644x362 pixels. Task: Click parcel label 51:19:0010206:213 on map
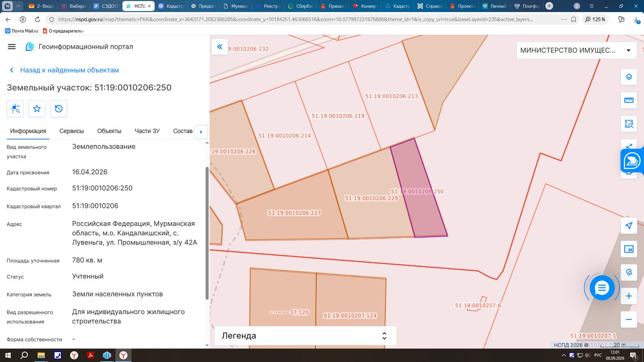[392, 96]
